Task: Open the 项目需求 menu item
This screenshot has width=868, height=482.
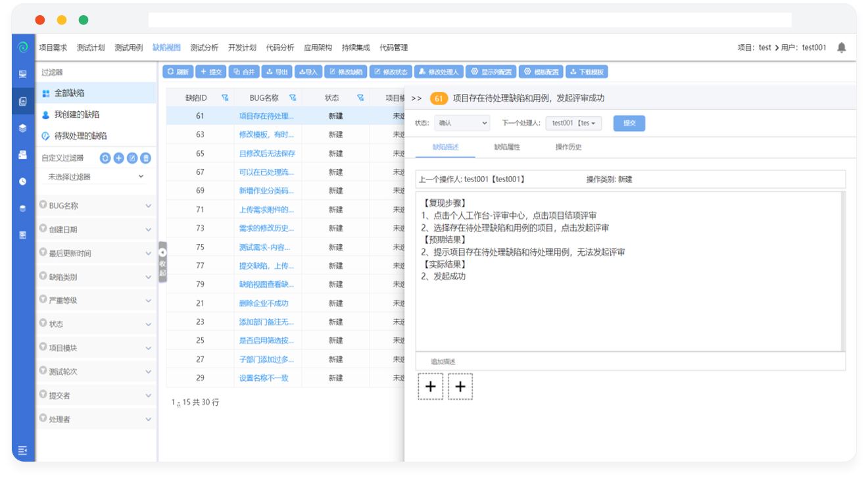Action: click(53, 47)
